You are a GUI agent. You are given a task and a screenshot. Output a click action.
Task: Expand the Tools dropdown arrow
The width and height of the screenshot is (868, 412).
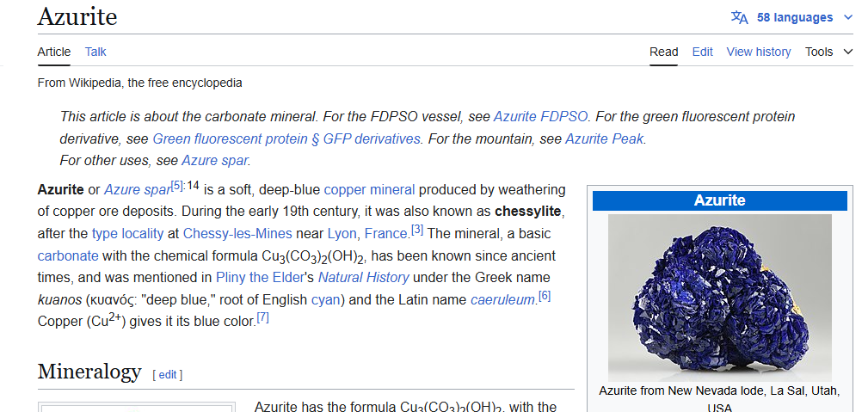coord(848,52)
